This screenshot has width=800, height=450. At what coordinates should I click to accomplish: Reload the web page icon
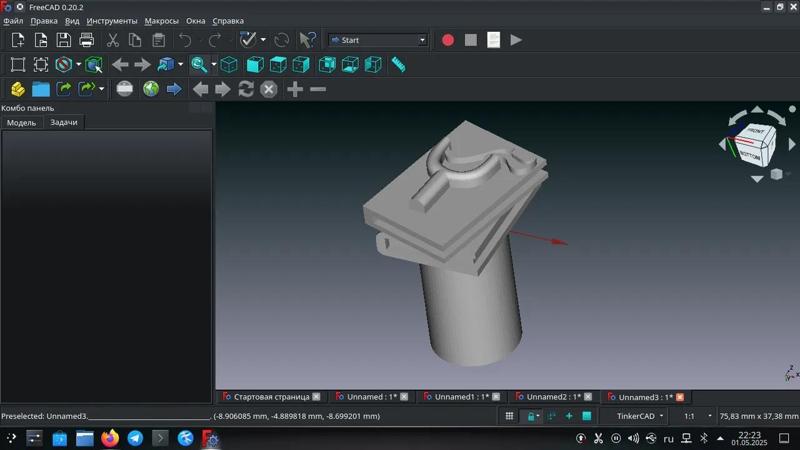click(x=246, y=89)
